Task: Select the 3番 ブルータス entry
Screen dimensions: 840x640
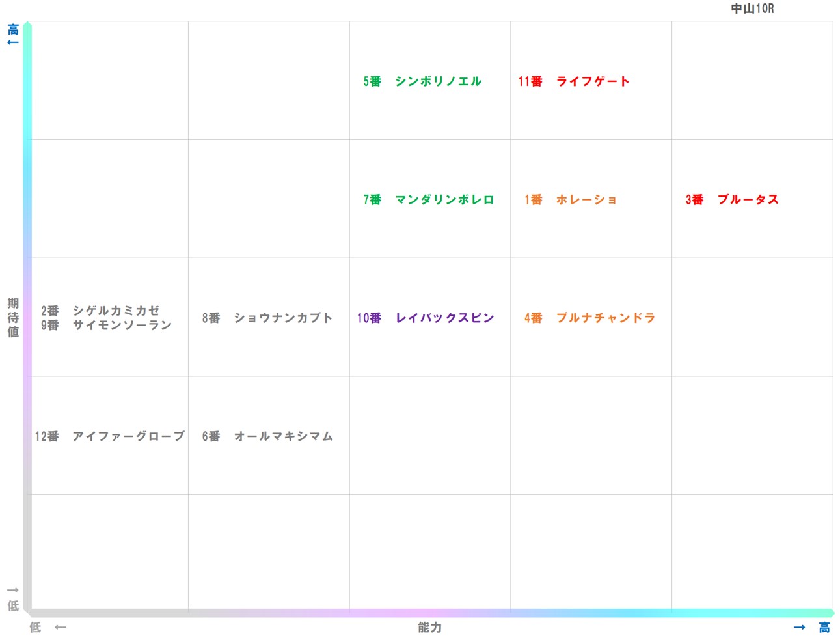Action: [732, 200]
